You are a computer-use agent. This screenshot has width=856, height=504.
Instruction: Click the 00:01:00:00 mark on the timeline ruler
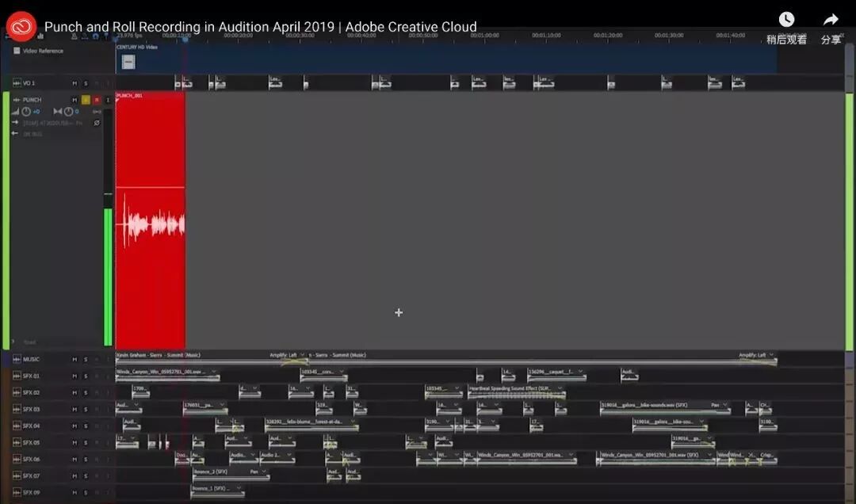(x=485, y=35)
